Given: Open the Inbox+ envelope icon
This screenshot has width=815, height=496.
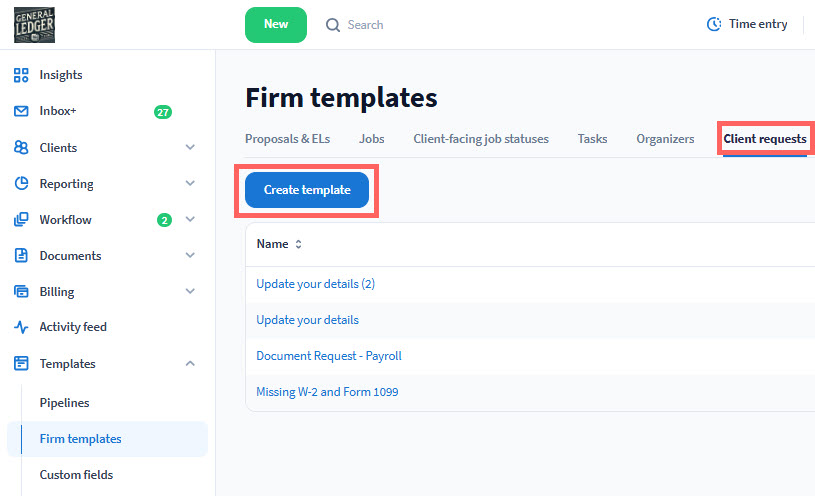Looking at the screenshot, I should tap(21, 111).
